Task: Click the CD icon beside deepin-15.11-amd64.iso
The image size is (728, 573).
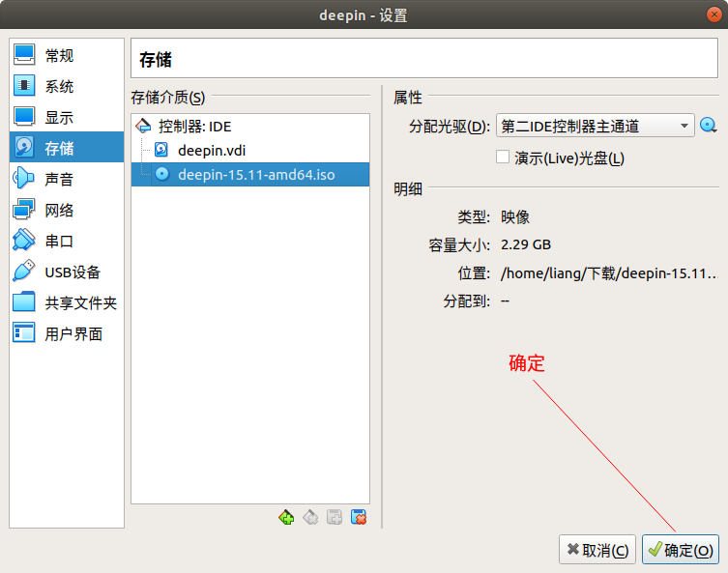Action: (162, 174)
